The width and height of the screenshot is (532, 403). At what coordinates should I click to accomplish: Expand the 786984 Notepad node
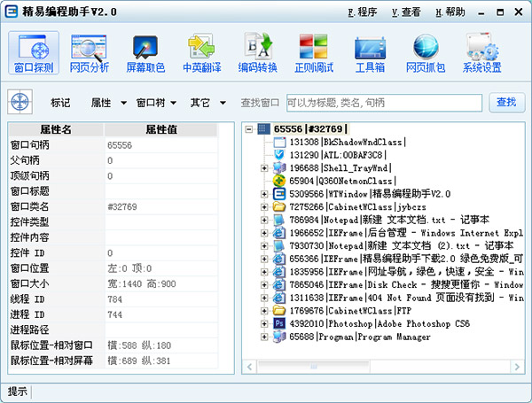(264, 220)
